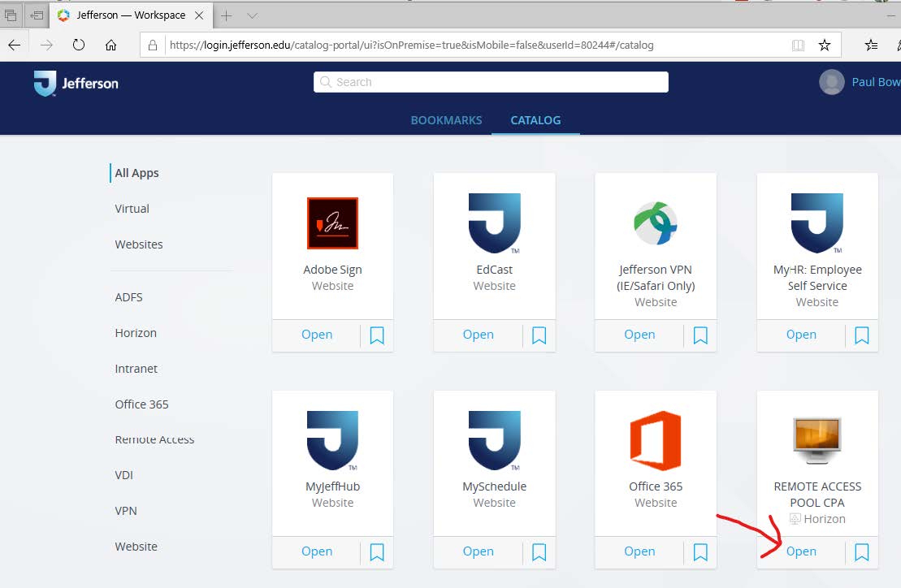Show the tab previews dropdown

tap(252, 15)
